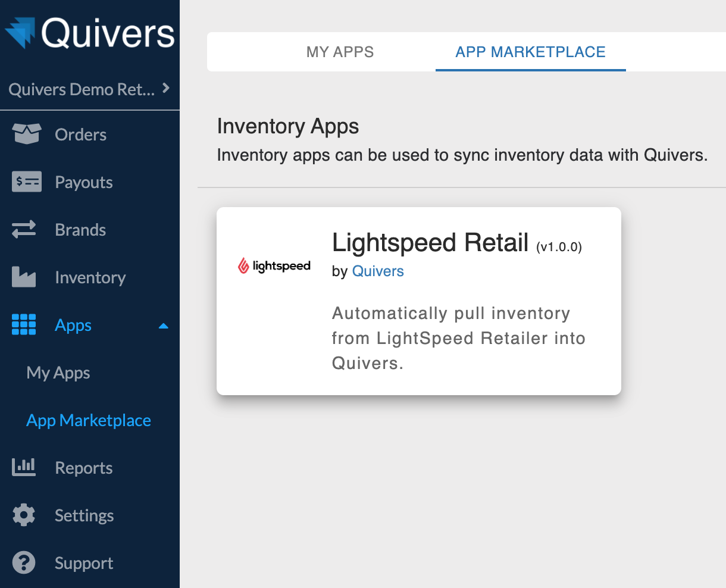Go to Reports in the sidebar
Screen dimensions: 726x588
click(84, 468)
